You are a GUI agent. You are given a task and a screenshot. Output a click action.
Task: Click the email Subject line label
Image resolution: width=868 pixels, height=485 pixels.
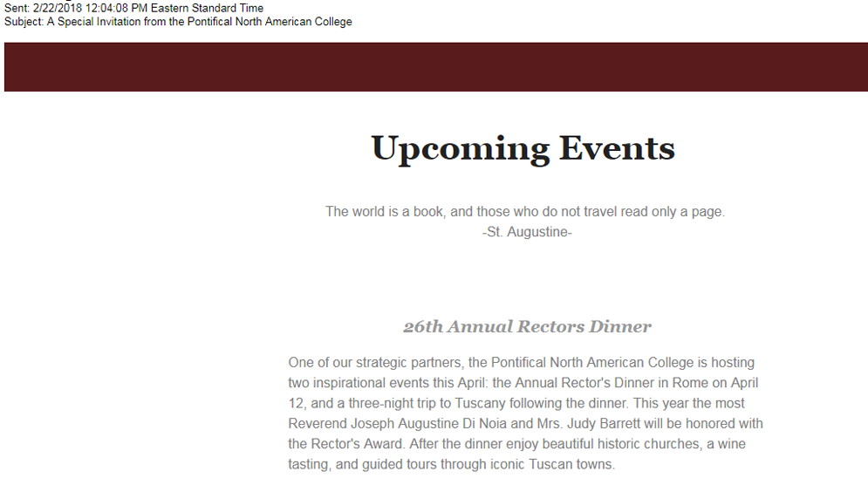click(x=24, y=22)
